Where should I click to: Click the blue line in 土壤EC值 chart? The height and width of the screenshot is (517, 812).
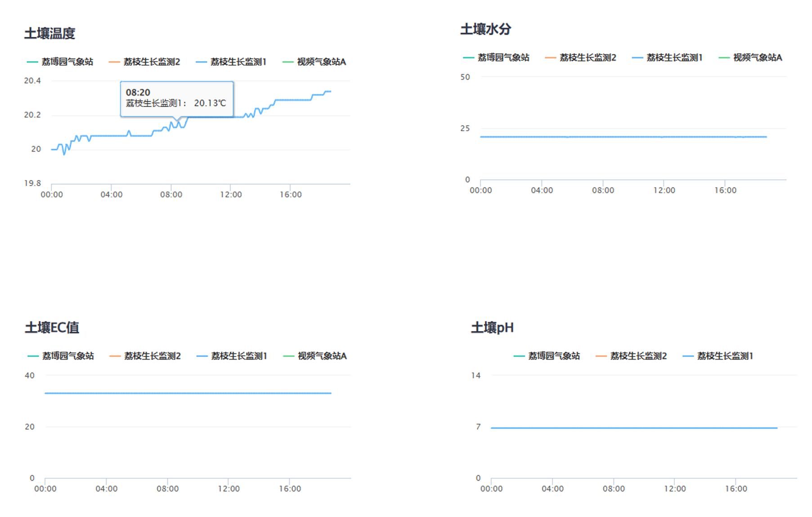pos(188,393)
